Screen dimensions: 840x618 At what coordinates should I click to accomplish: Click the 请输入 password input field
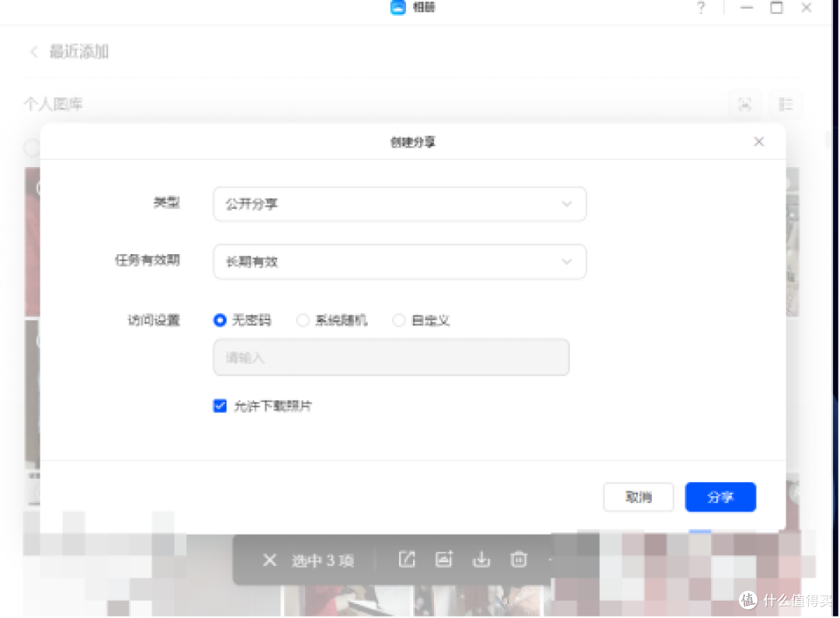pos(391,358)
